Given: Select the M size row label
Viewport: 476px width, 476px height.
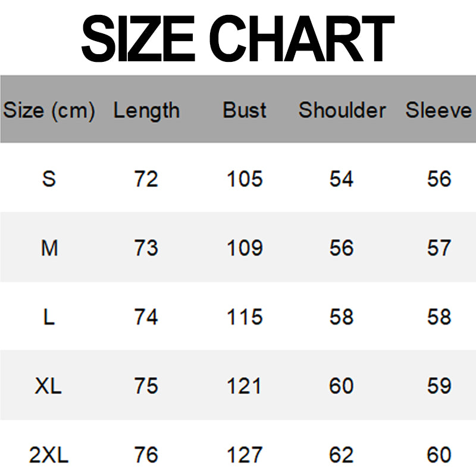Looking at the screenshot, I should pyautogui.click(x=49, y=248).
